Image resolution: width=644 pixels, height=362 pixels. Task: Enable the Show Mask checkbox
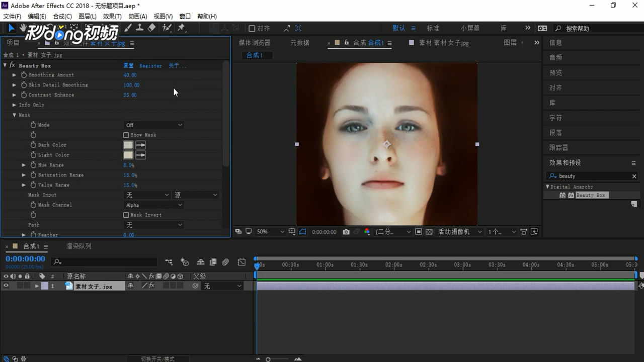126,135
